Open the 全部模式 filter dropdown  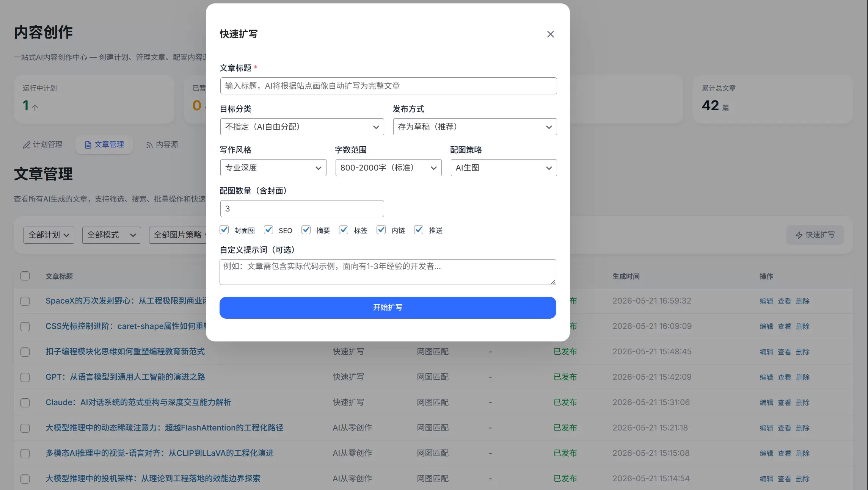click(111, 235)
